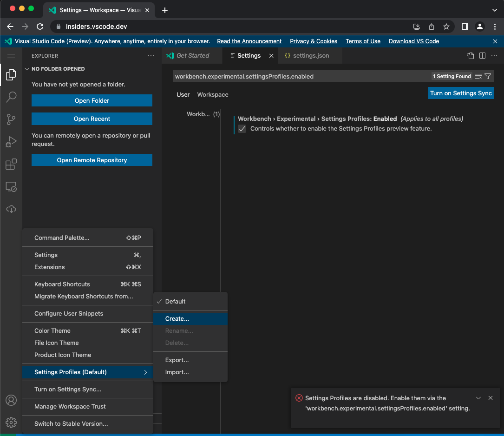Viewport: 504px width, 436px height.
Task: Uncheck the Settings Profiles: Enabled checkbox
Action: [242, 129]
